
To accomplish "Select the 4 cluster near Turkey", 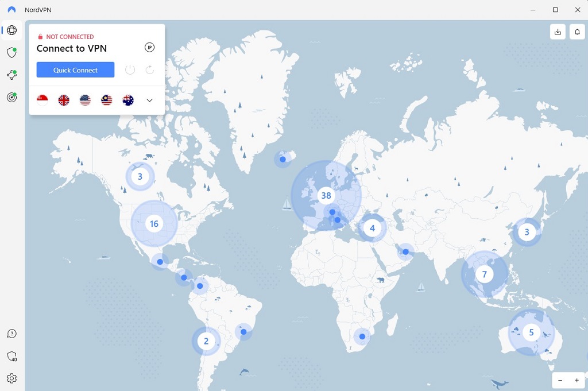I will coord(372,228).
